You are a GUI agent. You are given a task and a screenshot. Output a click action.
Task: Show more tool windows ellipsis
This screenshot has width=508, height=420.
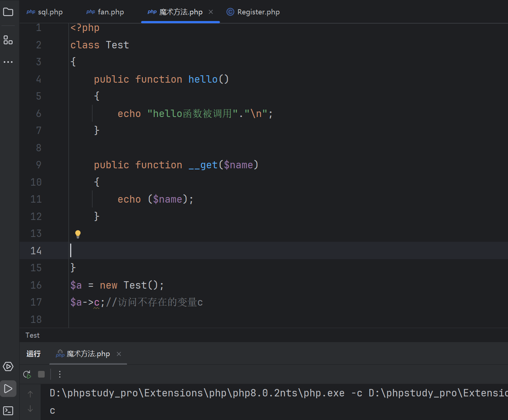coord(8,62)
